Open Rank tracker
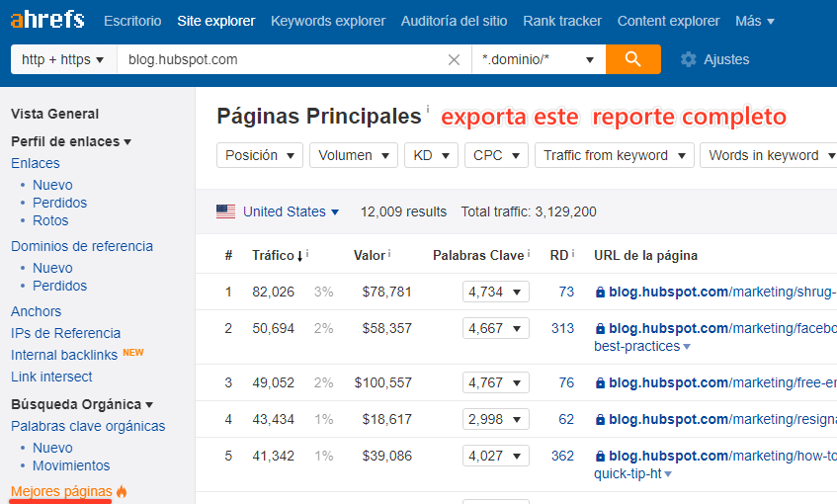Screen dimensions: 837x504 tap(562, 21)
